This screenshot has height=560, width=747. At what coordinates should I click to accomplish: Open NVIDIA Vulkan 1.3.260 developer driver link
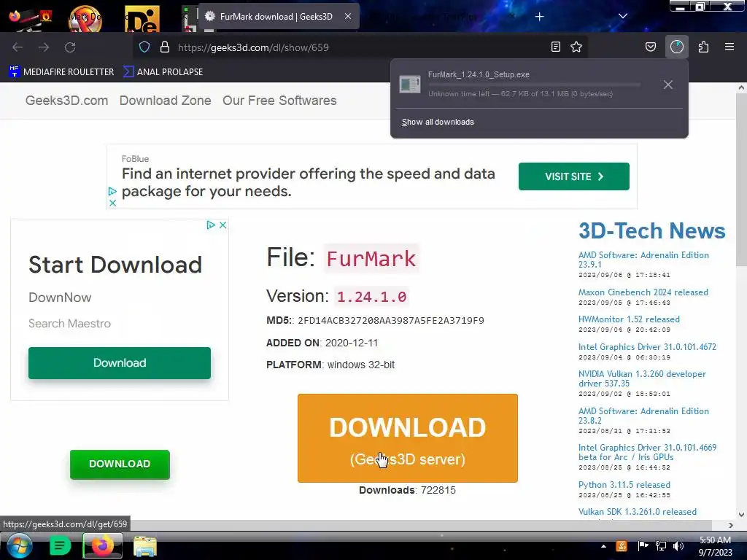pyautogui.click(x=642, y=378)
